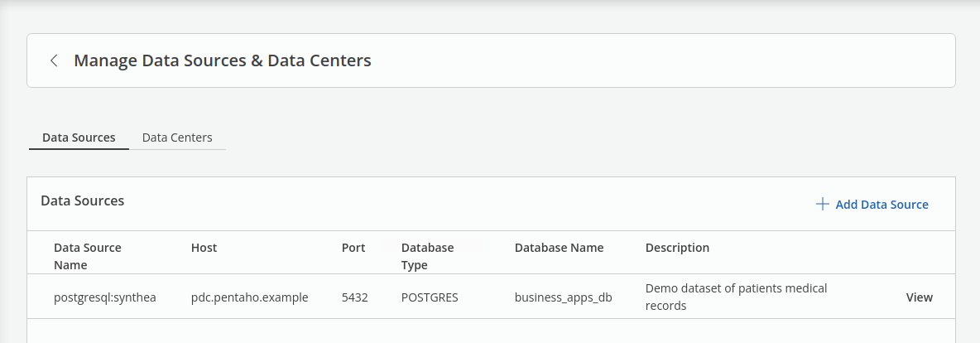
Task: Click the plus icon beside Add Data Source
Action: click(822, 205)
